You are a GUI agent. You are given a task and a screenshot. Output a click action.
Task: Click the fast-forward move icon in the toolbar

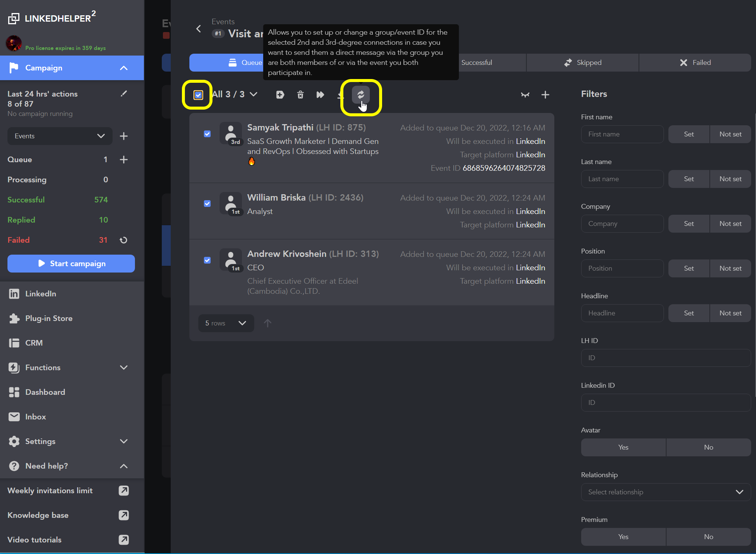tap(320, 95)
